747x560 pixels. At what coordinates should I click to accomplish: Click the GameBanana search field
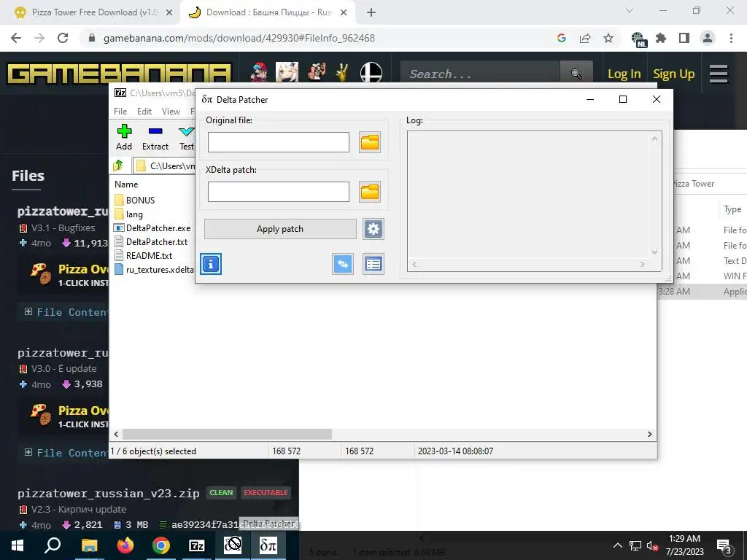tap(480, 74)
